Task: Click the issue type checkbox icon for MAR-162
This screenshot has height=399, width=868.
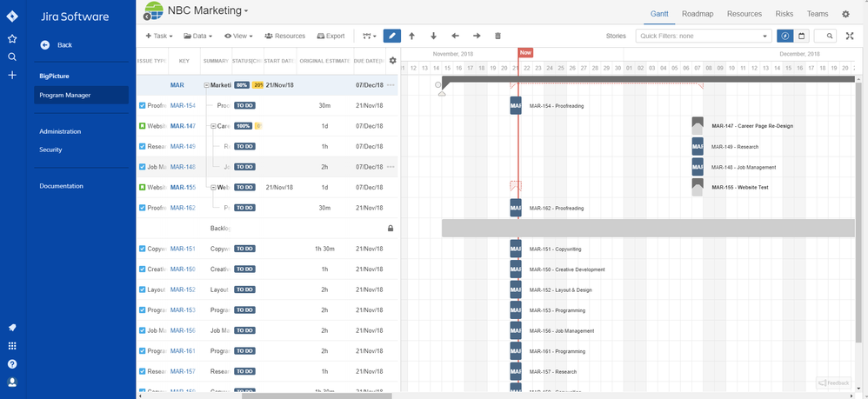Action: (143, 208)
